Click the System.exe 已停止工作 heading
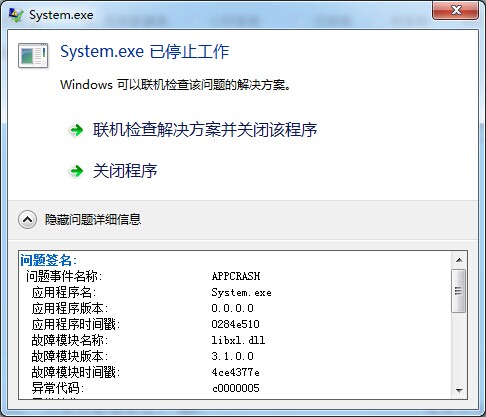The image size is (486, 417). (x=145, y=52)
